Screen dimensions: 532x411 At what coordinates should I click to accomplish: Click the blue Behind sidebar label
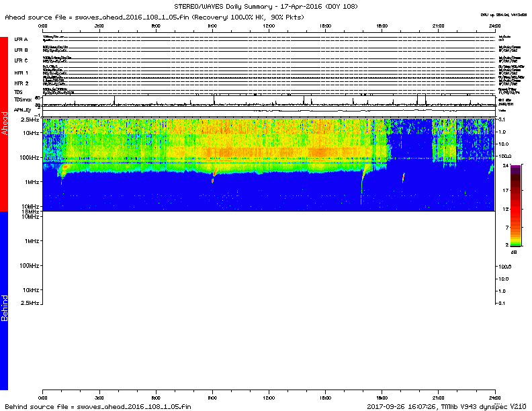click(4, 306)
